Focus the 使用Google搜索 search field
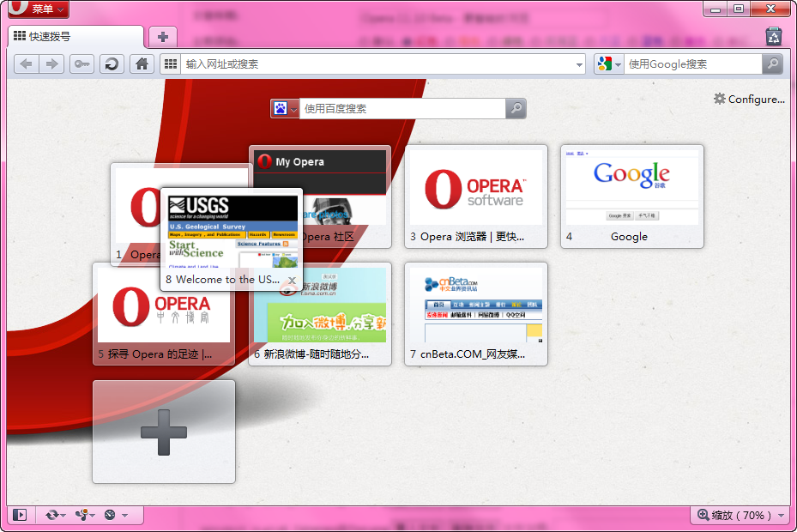 [x=693, y=64]
